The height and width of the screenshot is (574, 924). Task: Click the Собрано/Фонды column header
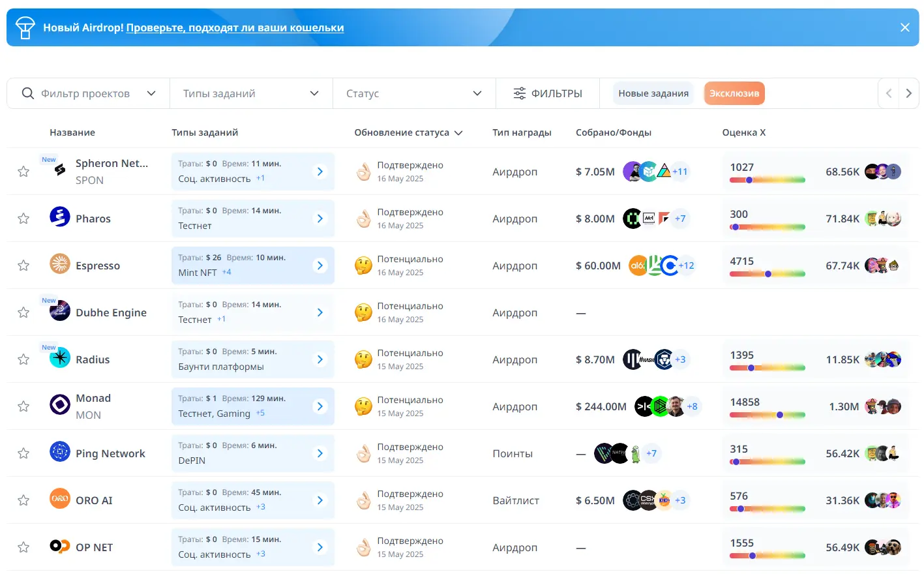(x=614, y=132)
